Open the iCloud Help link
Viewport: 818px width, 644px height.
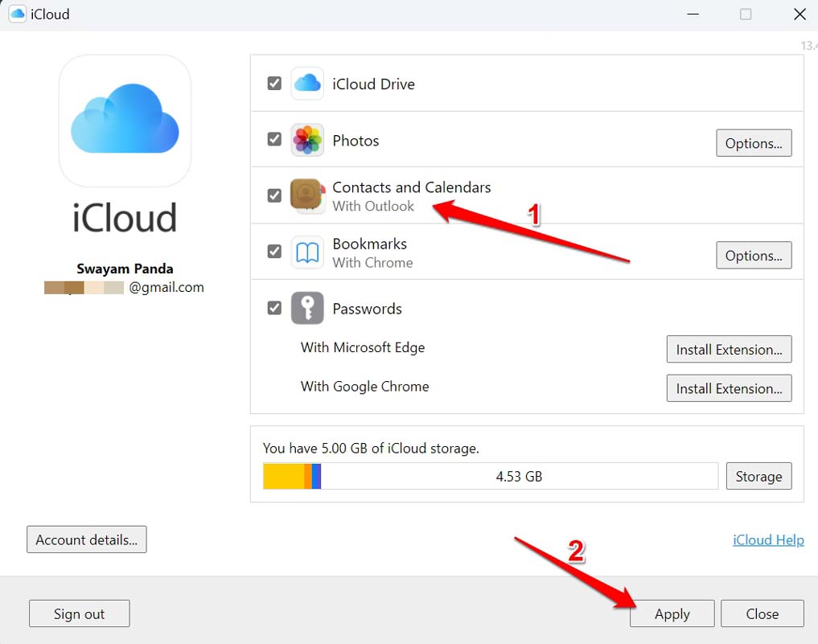pos(767,539)
